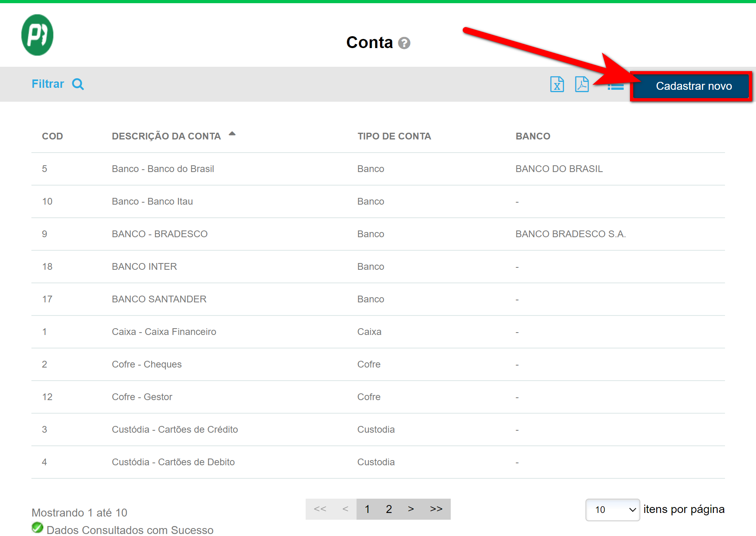The height and width of the screenshot is (536, 756).
Task: Go to page 2 of results
Action: [389, 509]
